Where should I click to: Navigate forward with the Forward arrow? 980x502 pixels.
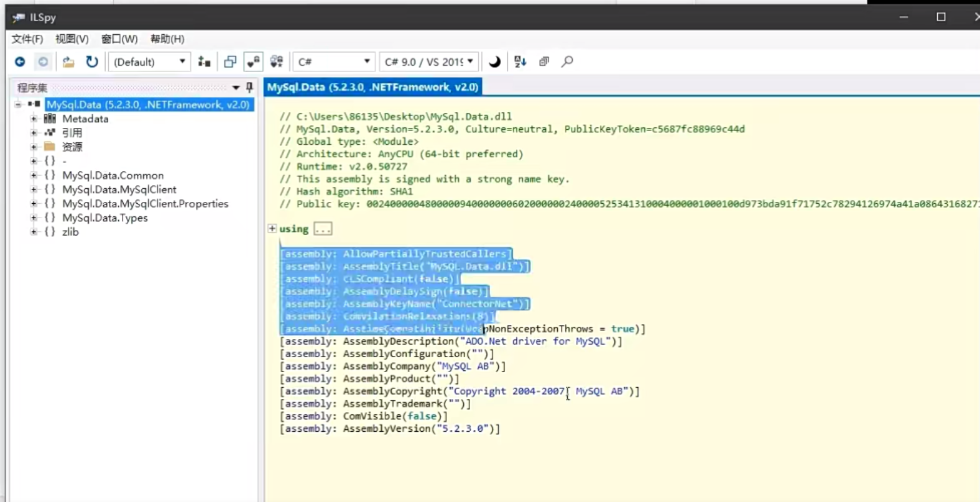43,62
